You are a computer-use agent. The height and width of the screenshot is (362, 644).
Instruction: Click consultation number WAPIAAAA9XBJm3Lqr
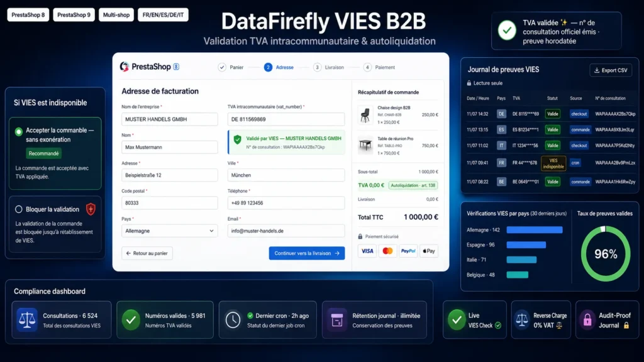(614, 129)
